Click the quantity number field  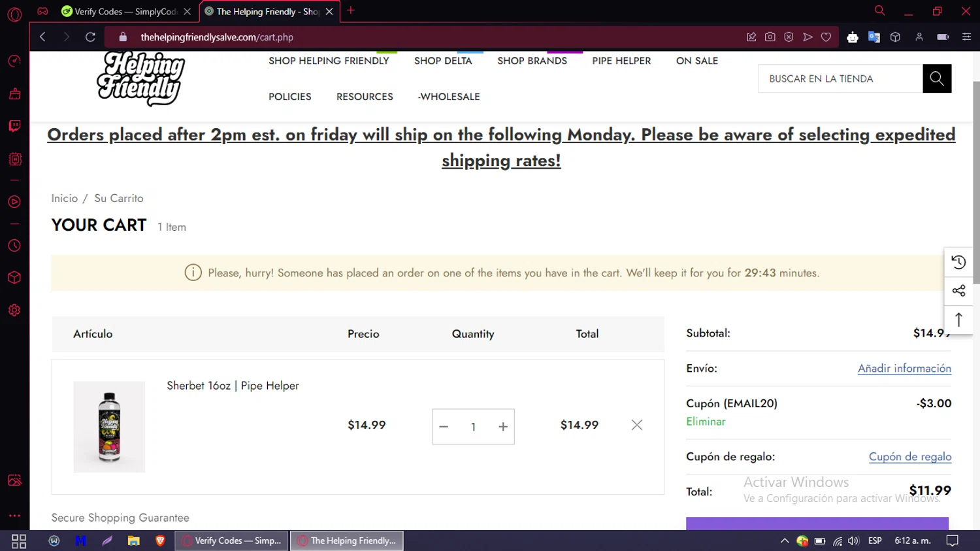tap(473, 427)
